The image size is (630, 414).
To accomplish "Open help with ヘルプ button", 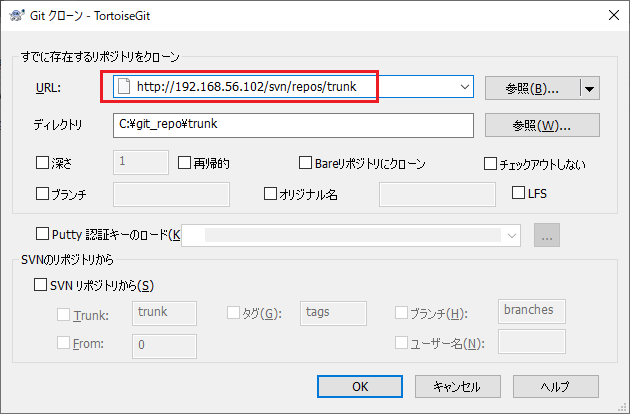I will point(556,386).
